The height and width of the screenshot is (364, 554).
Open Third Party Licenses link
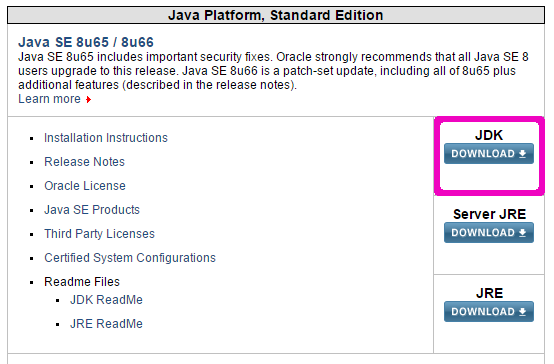tap(99, 234)
